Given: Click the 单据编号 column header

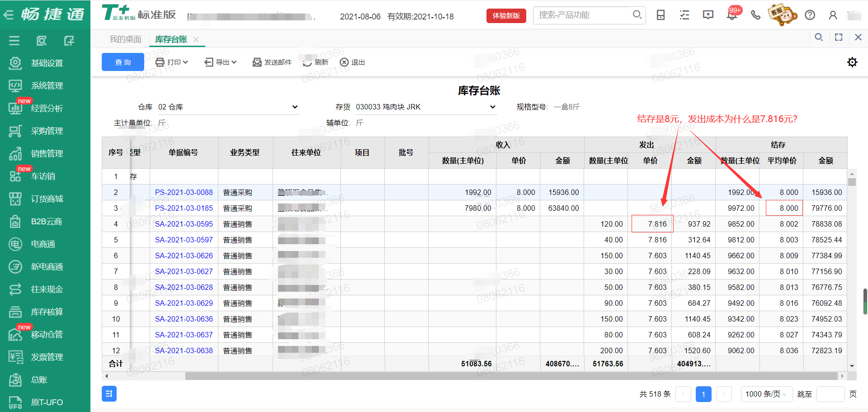Looking at the screenshot, I should pyautogui.click(x=184, y=152).
